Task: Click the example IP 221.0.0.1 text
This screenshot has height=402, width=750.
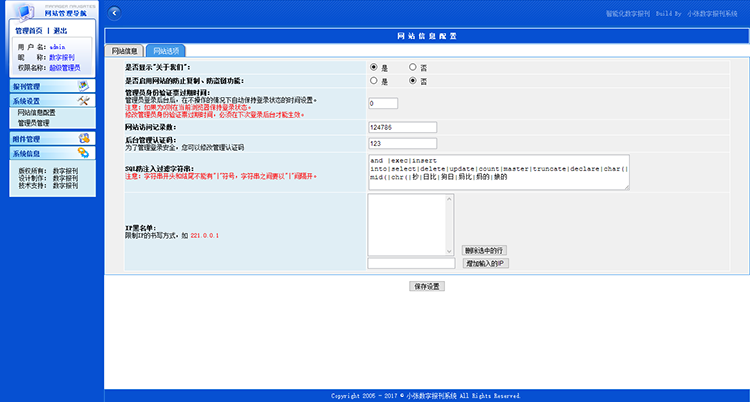Action: [205, 236]
